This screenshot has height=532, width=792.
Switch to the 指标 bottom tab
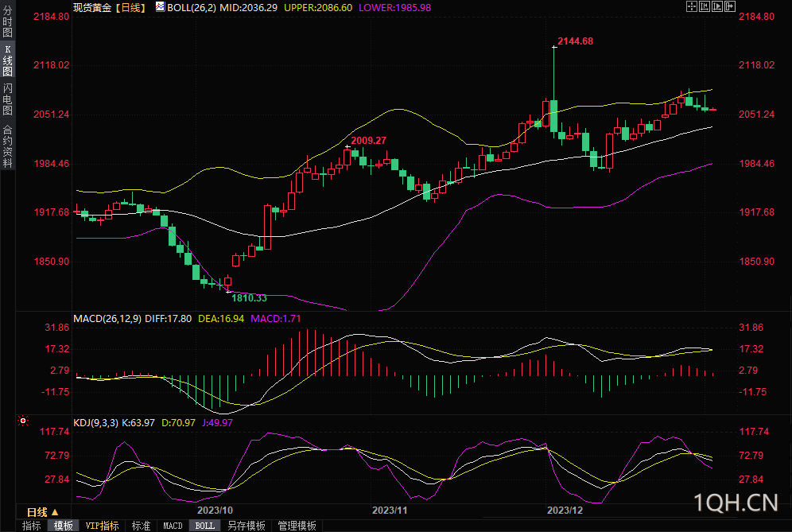pos(31,526)
